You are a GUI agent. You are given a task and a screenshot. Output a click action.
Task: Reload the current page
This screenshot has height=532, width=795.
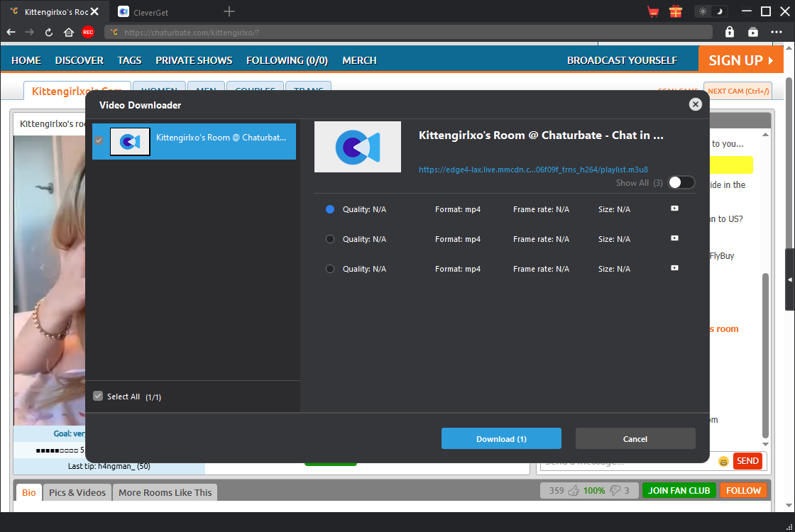[49, 33]
